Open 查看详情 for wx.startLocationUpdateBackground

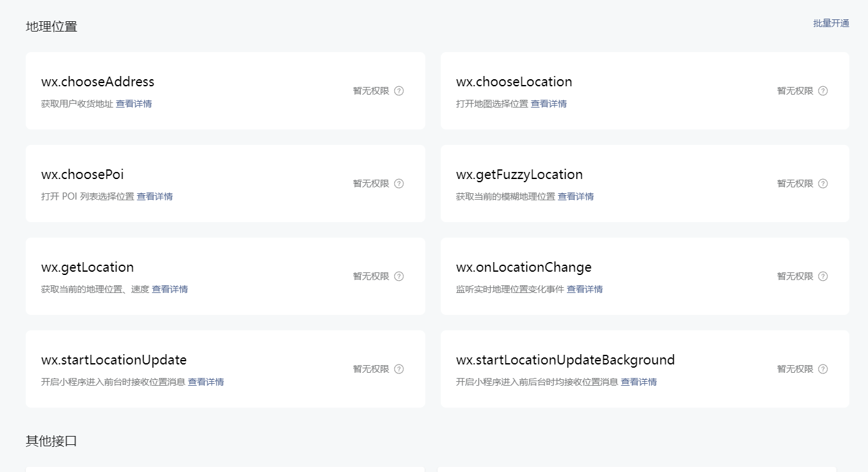(639, 382)
